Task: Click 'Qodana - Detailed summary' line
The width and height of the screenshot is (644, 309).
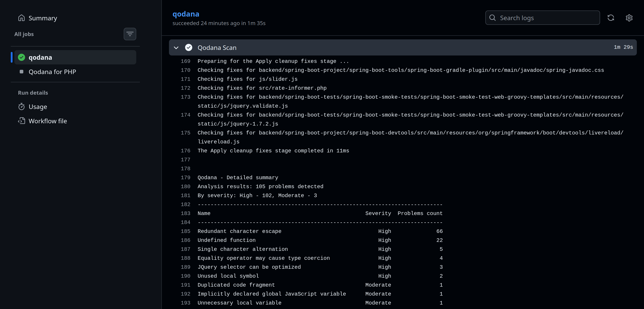Action: [238, 177]
